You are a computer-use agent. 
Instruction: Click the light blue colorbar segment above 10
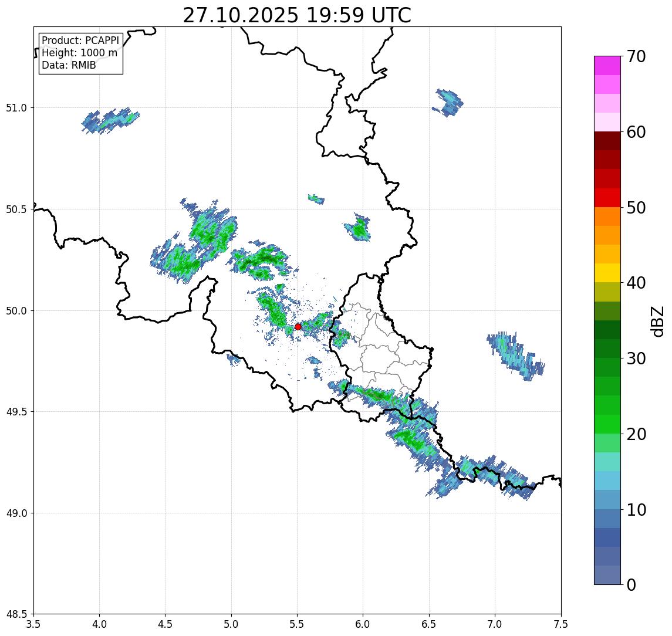607,499
